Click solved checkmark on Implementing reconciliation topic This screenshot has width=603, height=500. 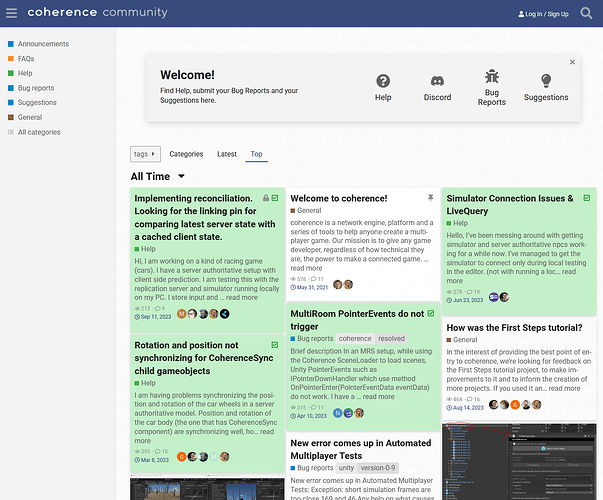coord(275,198)
